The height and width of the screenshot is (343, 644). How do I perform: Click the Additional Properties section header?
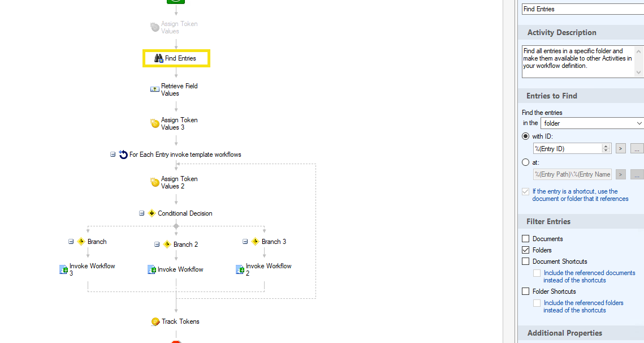click(x=581, y=333)
